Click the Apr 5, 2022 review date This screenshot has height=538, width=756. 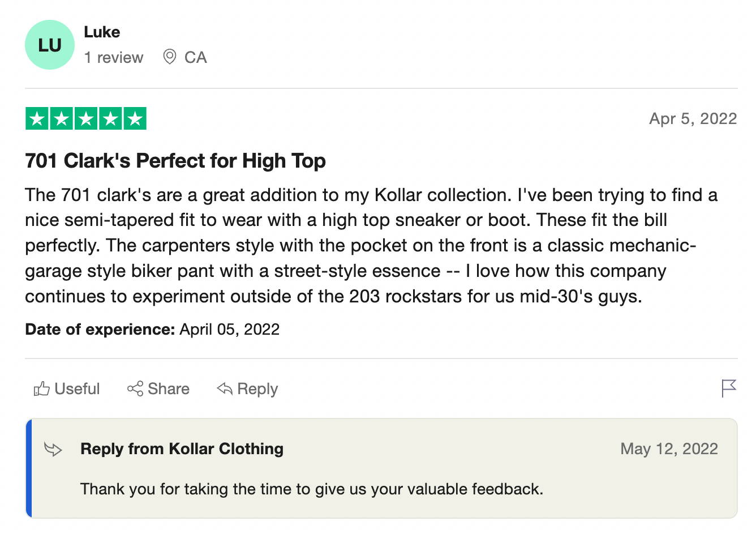[x=693, y=118]
